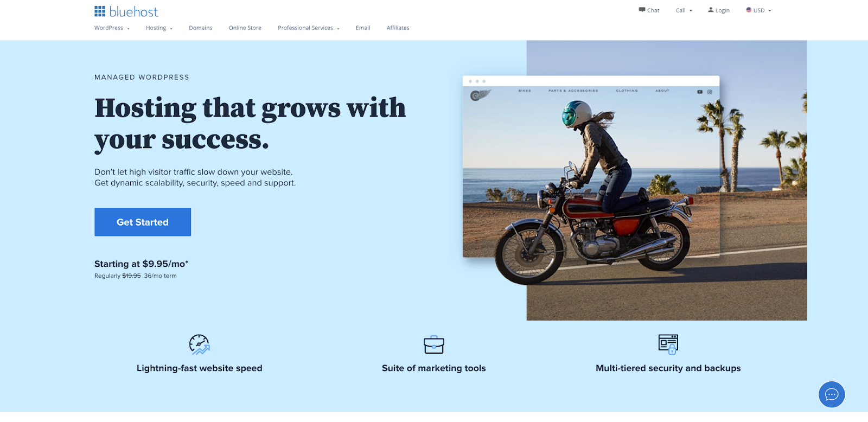Go to the Domains menu item
The height and width of the screenshot is (422, 868).
201,28
